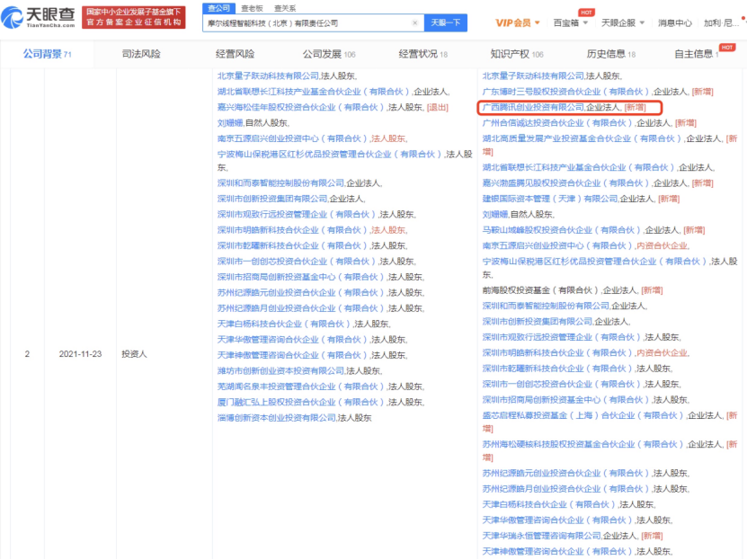747x560 pixels.
Task: Open 消息中心
Action: tap(674, 22)
